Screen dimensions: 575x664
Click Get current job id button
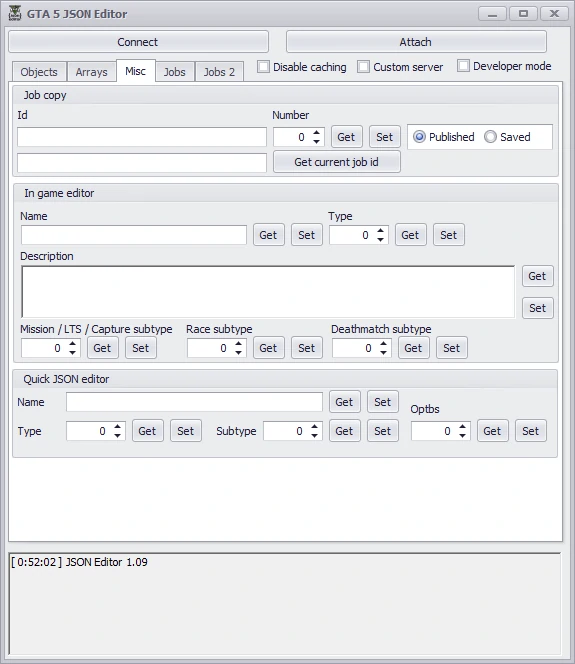tap(337, 162)
